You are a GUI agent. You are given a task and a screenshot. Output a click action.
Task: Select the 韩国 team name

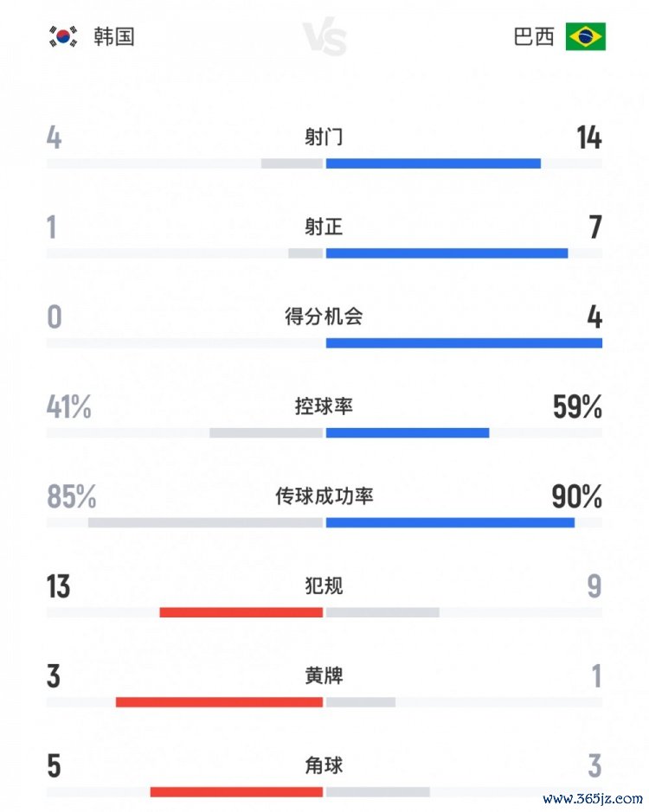(113, 37)
